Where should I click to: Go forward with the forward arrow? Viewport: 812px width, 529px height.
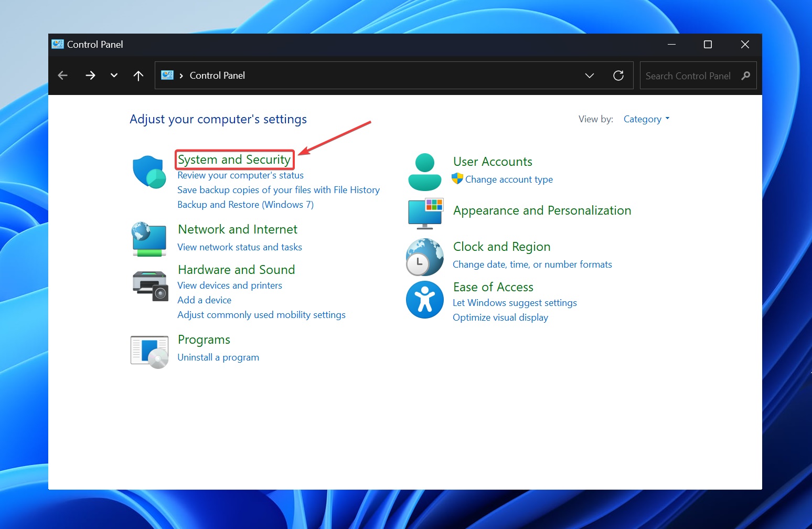[90, 76]
